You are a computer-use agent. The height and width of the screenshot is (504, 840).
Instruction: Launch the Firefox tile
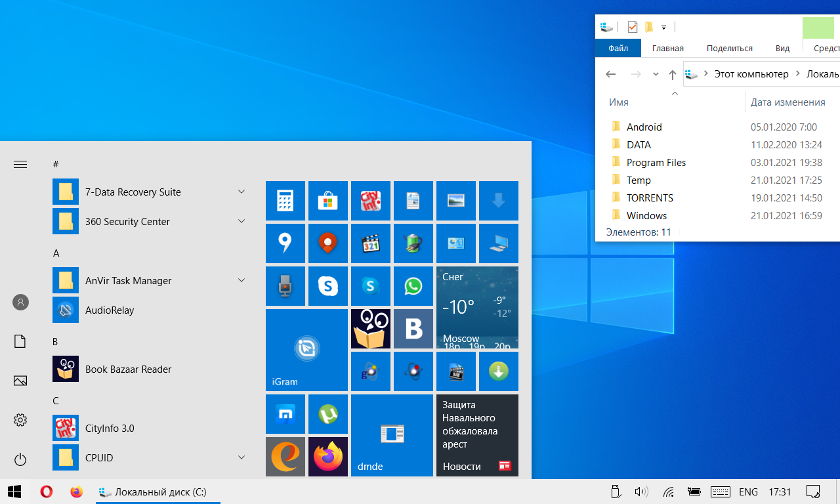(x=327, y=457)
